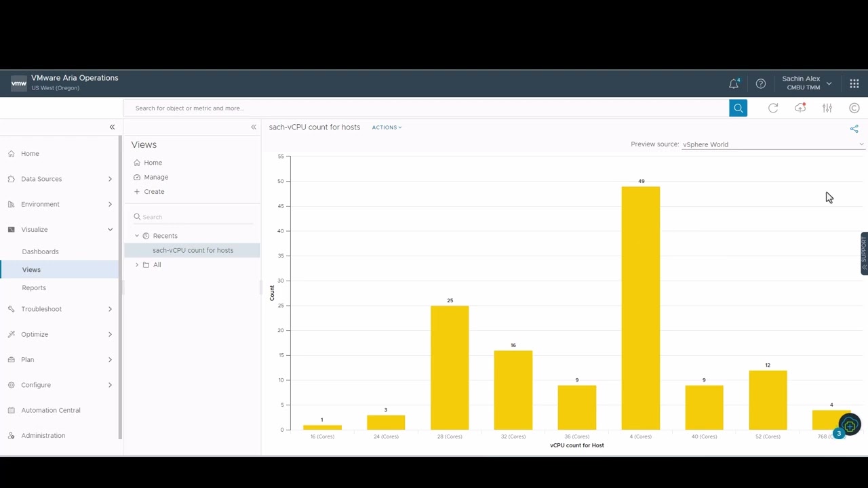Click the 32 (Cores) bar with value 16
The width and height of the screenshot is (868, 488).
(513, 390)
